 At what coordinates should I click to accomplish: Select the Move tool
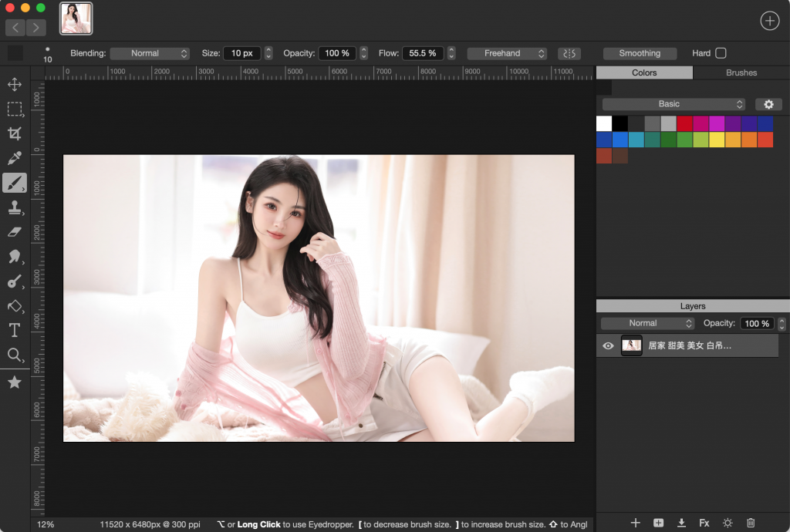pyautogui.click(x=15, y=84)
